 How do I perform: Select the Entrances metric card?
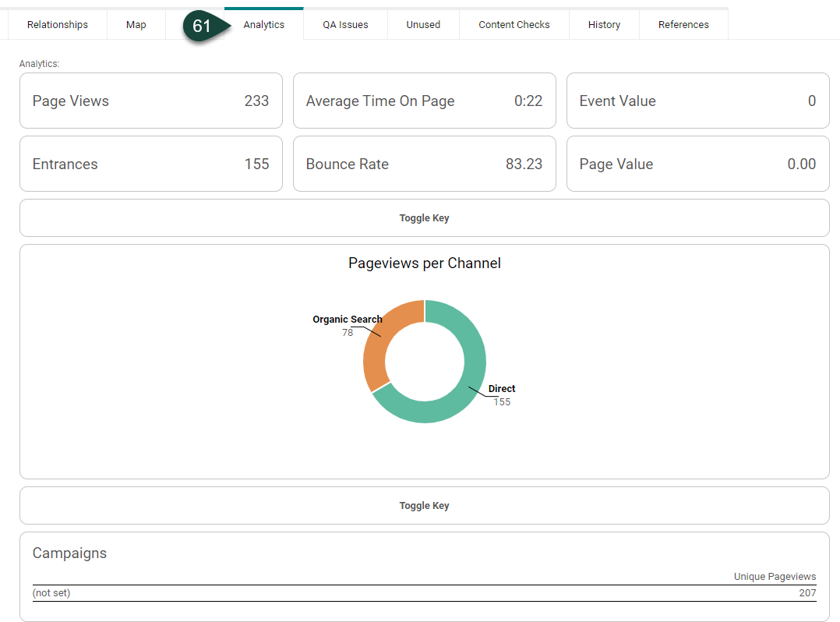pos(150,164)
